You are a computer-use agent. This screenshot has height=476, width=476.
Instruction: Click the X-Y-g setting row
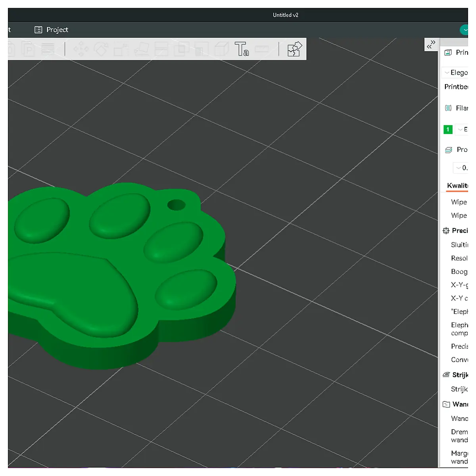[x=459, y=285]
